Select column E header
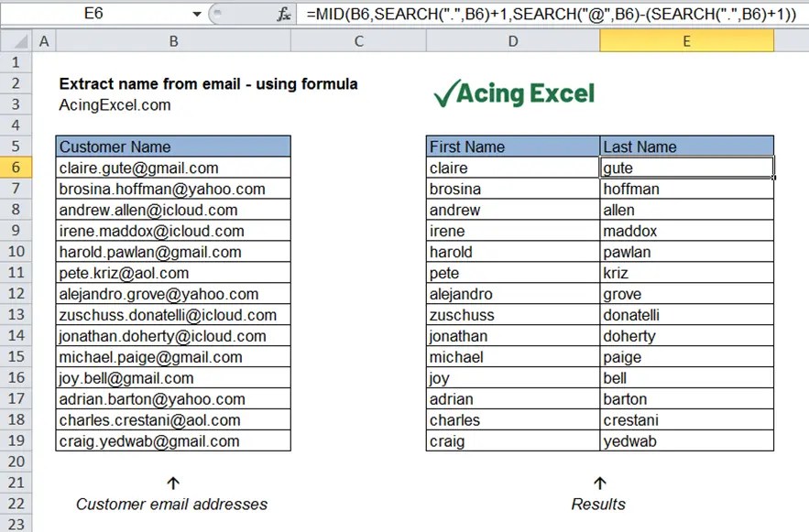This screenshot has width=809, height=532. coord(685,40)
